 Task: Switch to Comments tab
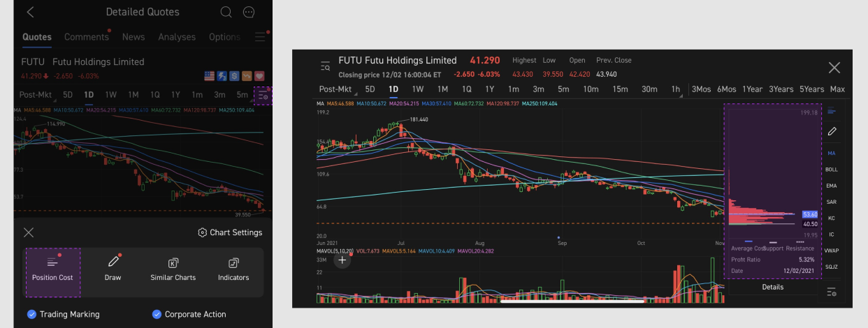pos(87,37)
